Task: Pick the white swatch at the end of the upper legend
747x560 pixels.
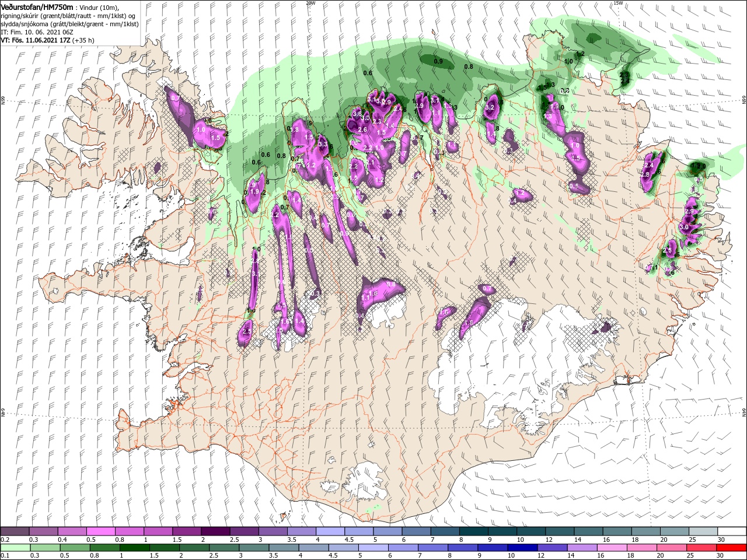Action: pos(732,531)
